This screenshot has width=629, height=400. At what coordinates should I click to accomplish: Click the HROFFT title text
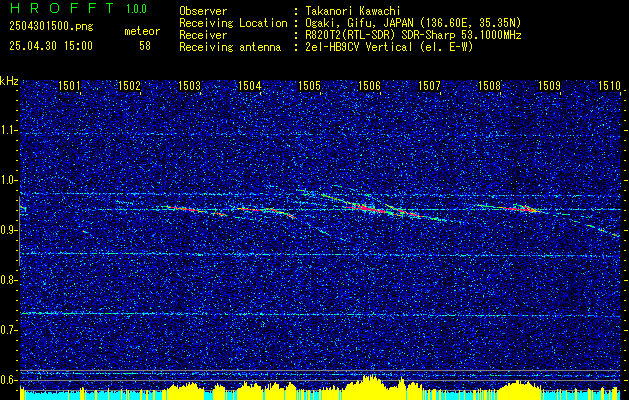[x=63, y=8]
